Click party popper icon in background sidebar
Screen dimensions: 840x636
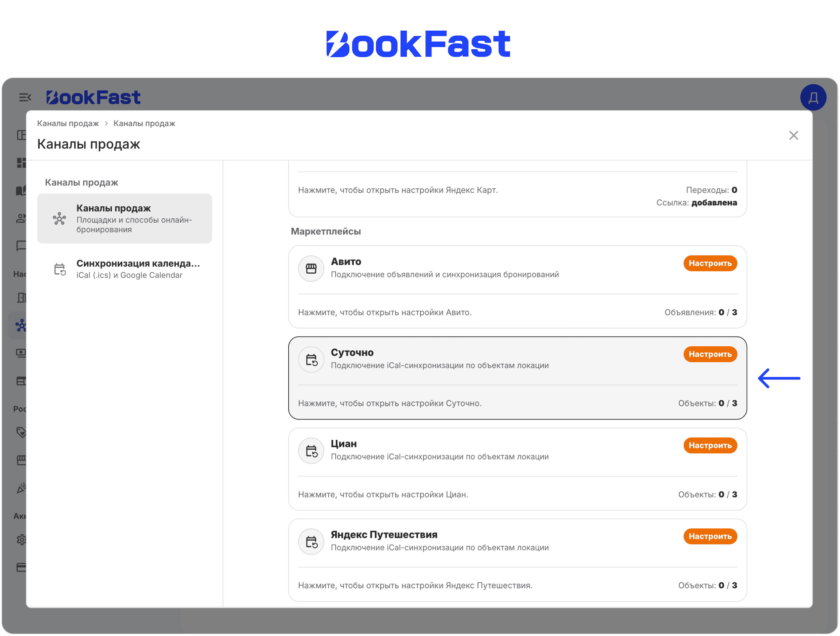click(21, 488)
